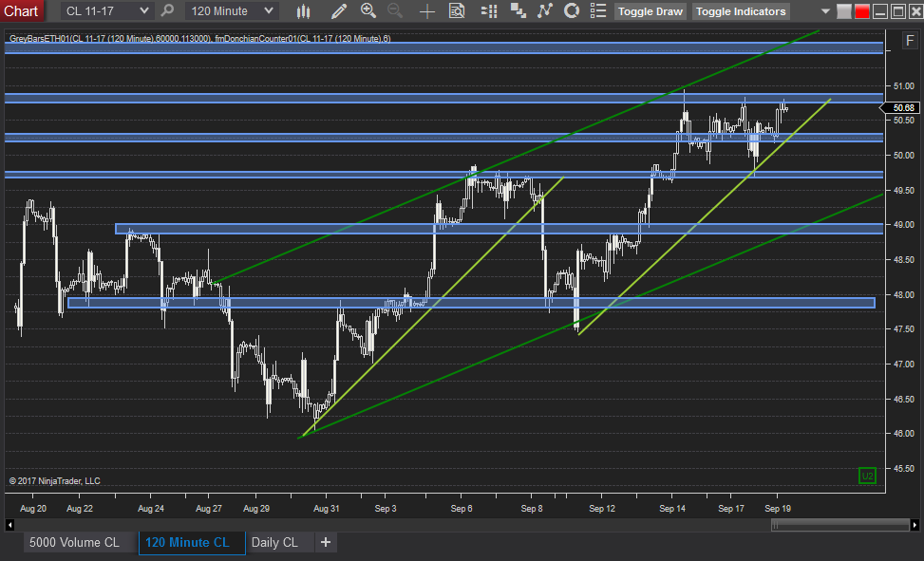Add a new chart tab with plus

click(326, 542)
